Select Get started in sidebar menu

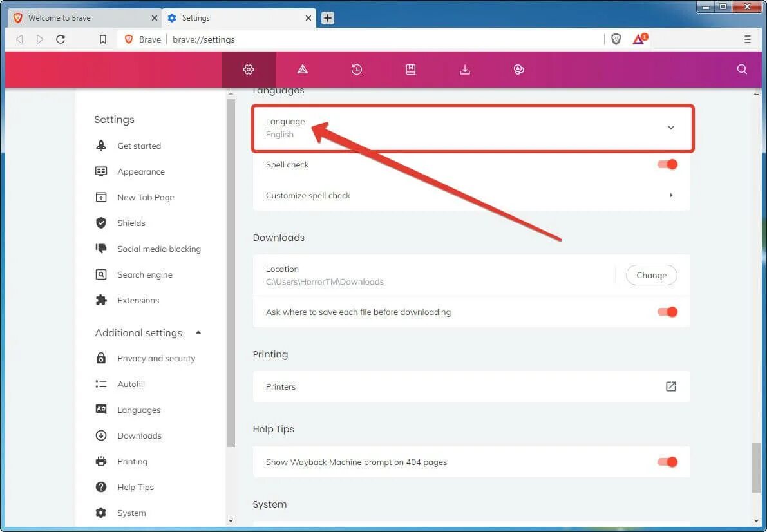pyautogui.click(x=139, y=146)
